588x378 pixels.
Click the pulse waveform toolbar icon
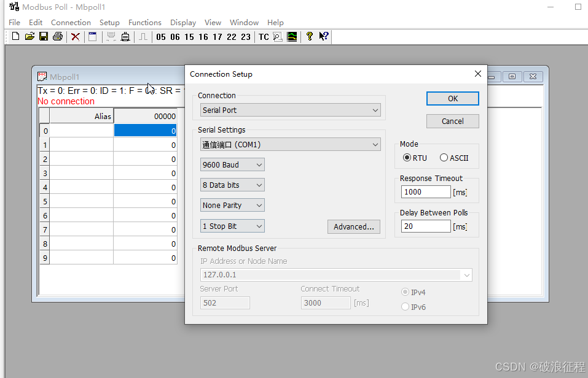point(143,37)
